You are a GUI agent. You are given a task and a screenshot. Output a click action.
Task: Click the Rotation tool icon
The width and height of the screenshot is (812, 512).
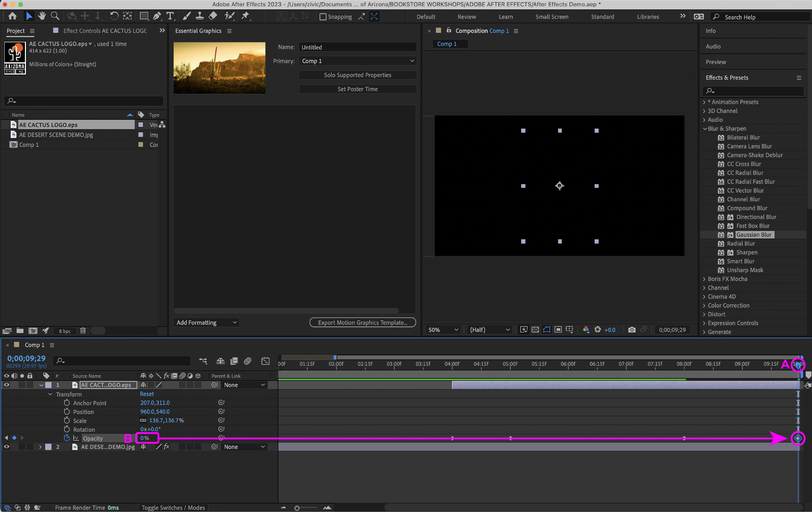[x=114, y=16]
